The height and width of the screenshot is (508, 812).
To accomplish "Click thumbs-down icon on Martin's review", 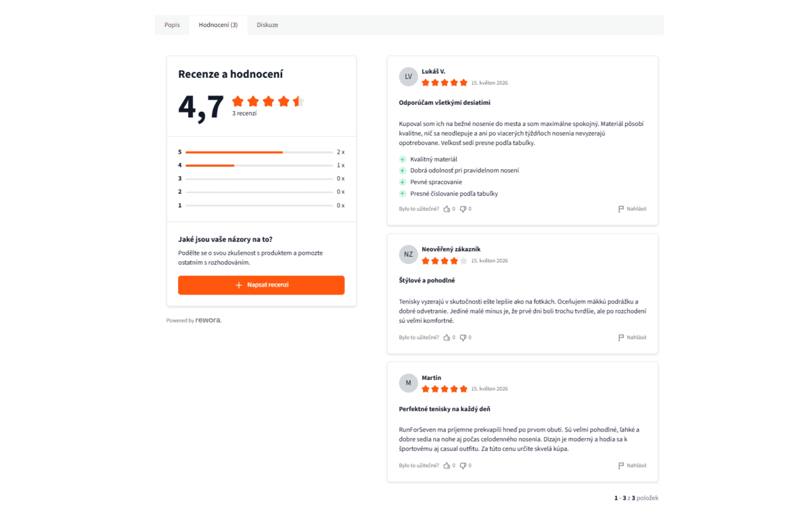I will coord(463,466).
